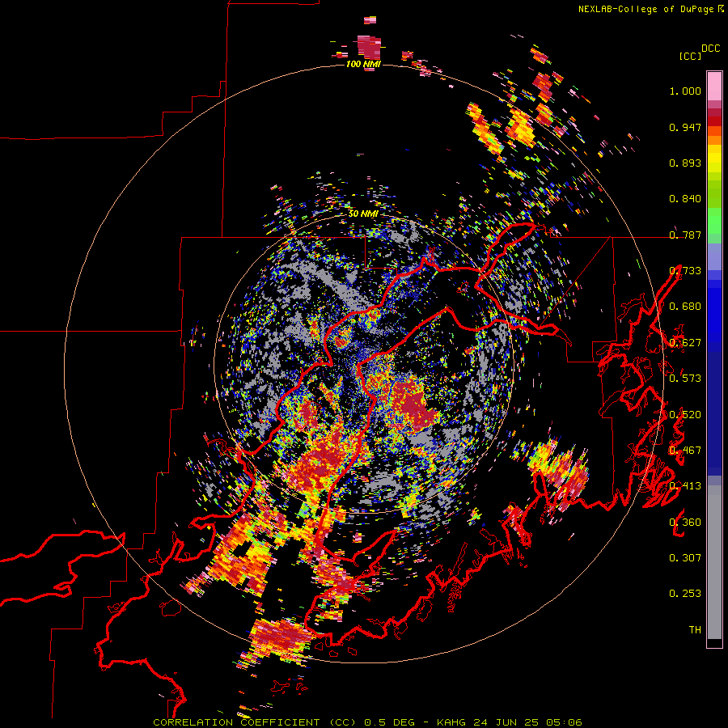Click the 0.733 scale value
This screenshot has height=728, width=728.
[685, 271]
